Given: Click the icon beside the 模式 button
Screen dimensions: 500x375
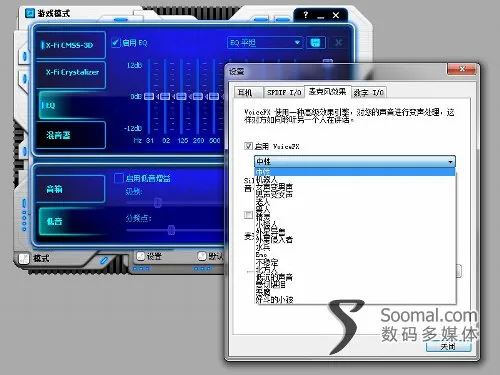Looking at the screenshot, I should point(24,258).
